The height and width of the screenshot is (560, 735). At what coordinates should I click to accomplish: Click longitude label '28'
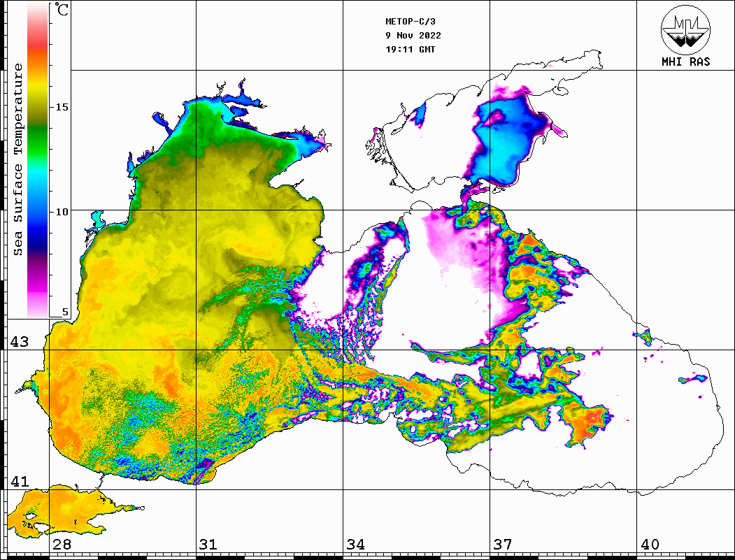point(62,544)
